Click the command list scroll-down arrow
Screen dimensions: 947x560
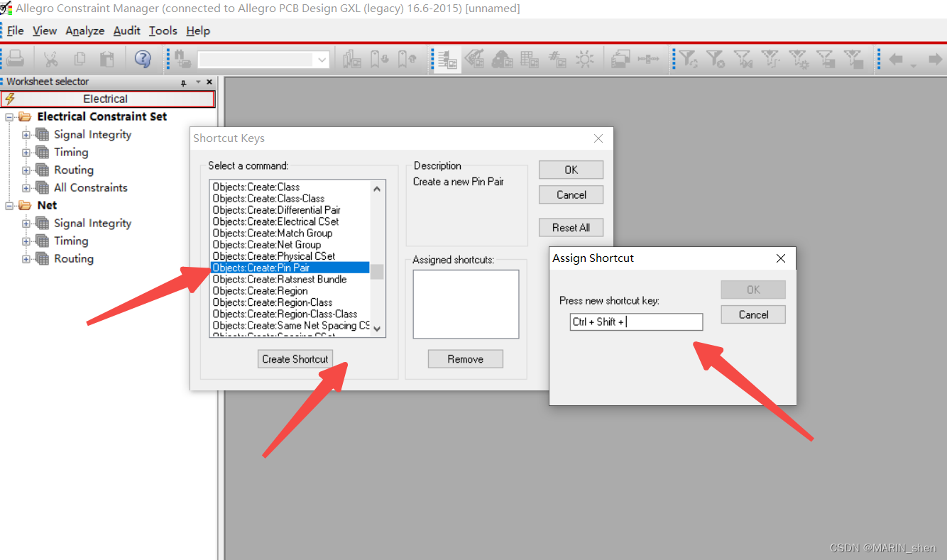click(377, 329)
